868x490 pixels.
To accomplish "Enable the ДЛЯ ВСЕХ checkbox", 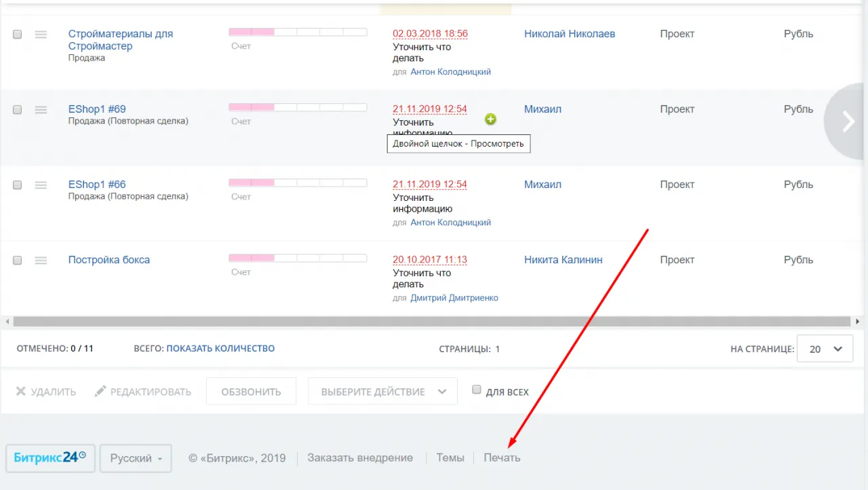I will tap(477, 389).
